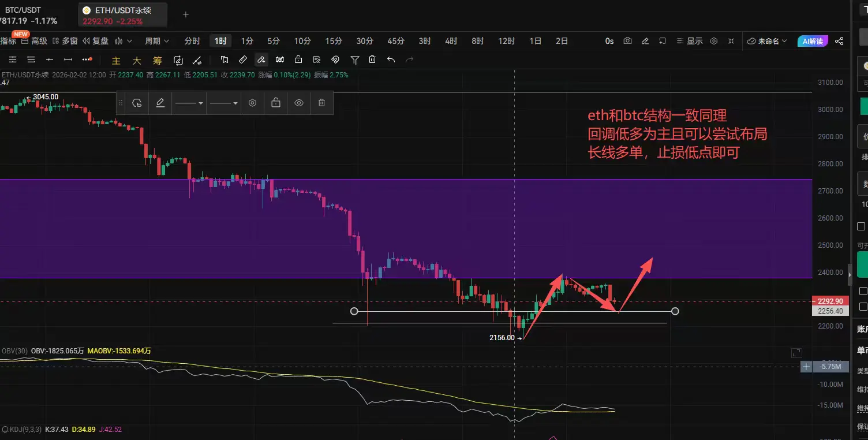Delete the selected line via floating toolbar
Image resolution: width=868 pixels, height=440 pixels.
(x=321, y=103)
